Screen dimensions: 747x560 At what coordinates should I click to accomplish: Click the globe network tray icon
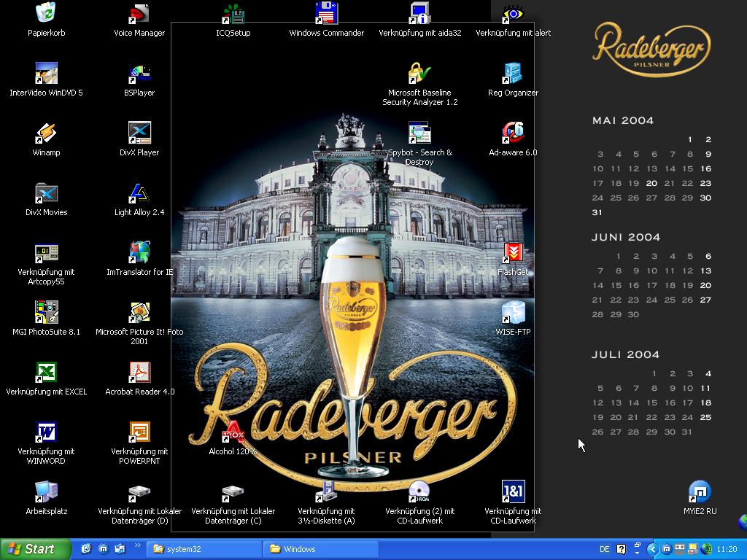pyautogui.click(x=707, y=549)
